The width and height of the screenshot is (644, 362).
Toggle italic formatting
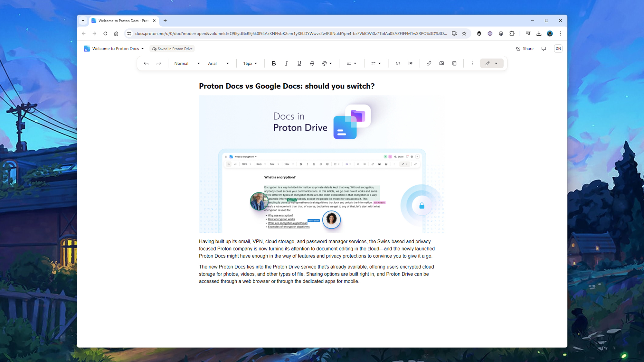(x=286, y=63)
